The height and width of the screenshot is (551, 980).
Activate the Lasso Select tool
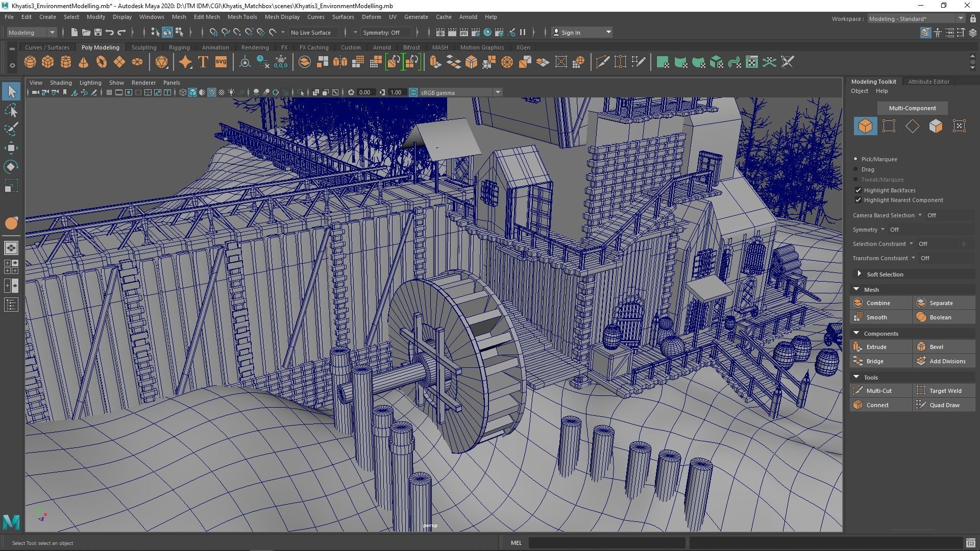click(x=11, y=110)
